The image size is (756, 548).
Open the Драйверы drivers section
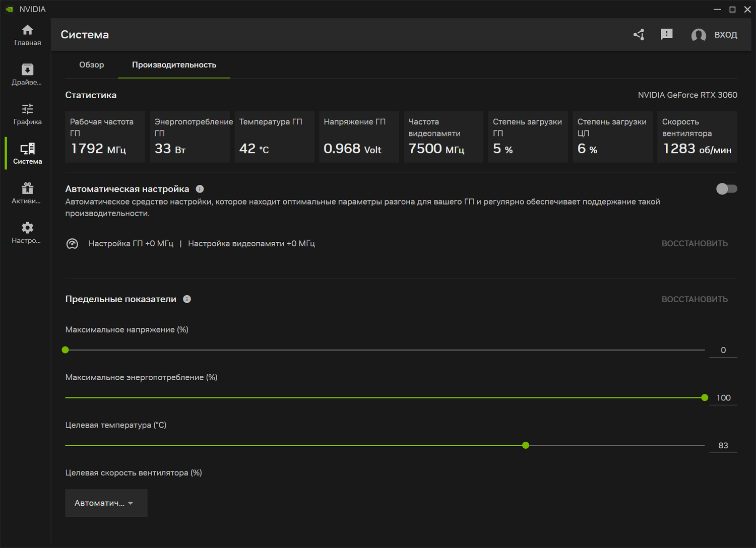pos(27,75)
